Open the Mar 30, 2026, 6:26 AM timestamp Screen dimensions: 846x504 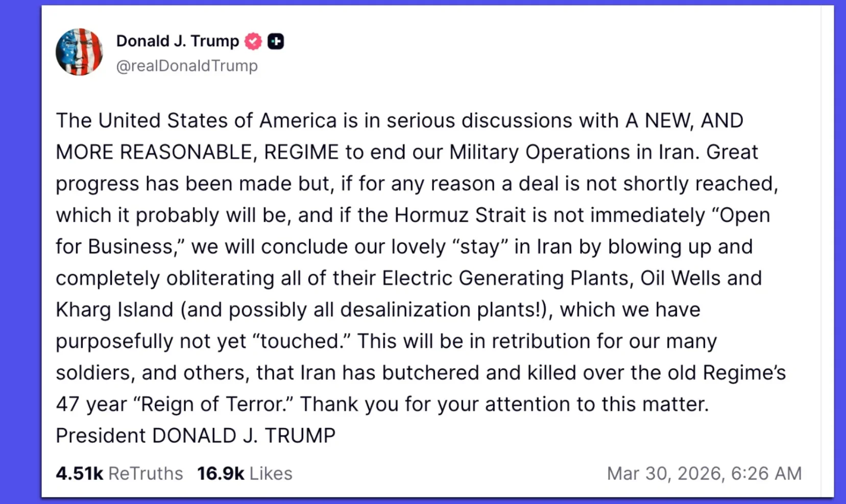click(704, 473)
